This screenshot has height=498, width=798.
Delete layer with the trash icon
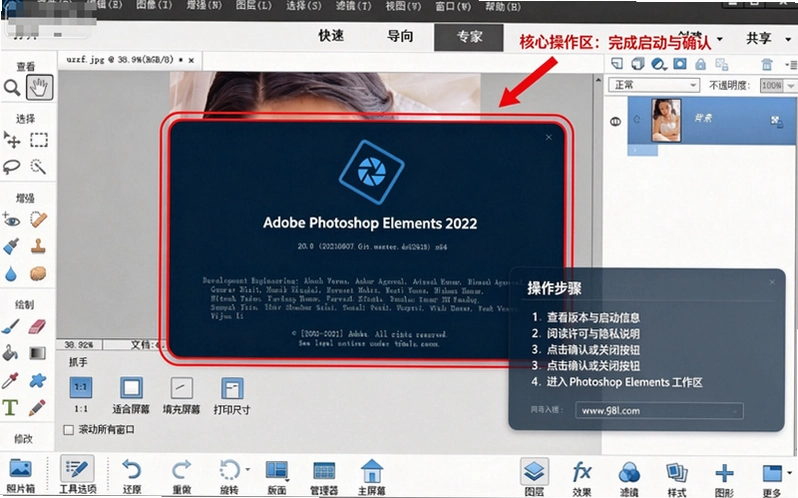pos(767,64)
